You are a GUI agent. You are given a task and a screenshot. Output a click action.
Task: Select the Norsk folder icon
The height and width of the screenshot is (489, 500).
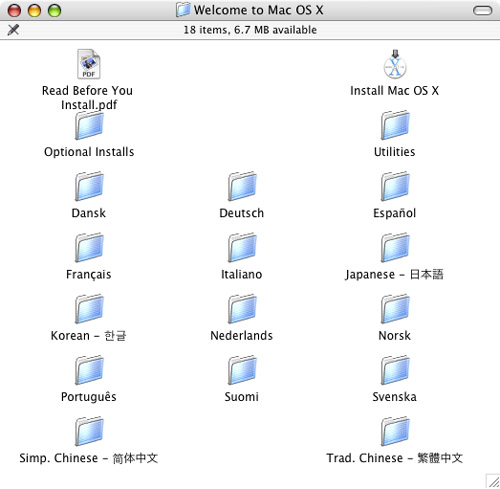(x=395, y=309)
